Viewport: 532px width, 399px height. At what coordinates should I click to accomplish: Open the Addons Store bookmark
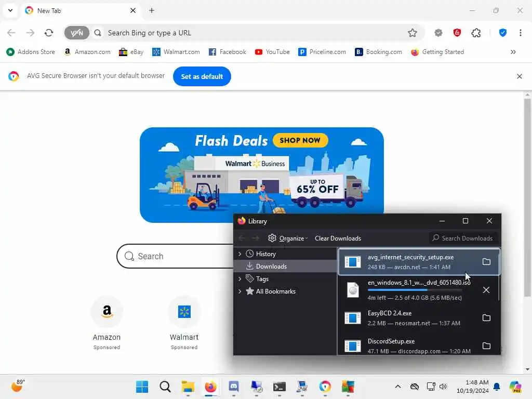(31, 52)
